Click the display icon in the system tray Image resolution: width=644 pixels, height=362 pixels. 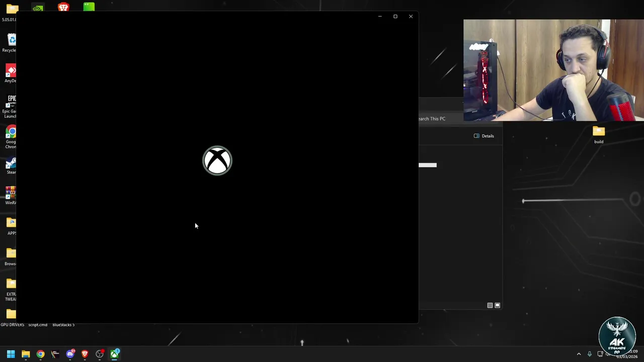coord(600,354)
